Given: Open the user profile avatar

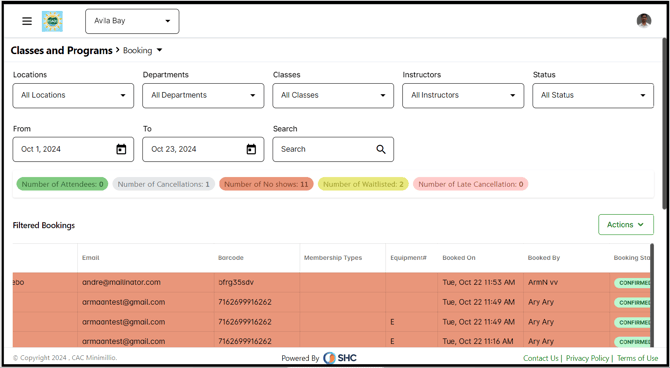Looking at the screenshot, I should point(644,21).
